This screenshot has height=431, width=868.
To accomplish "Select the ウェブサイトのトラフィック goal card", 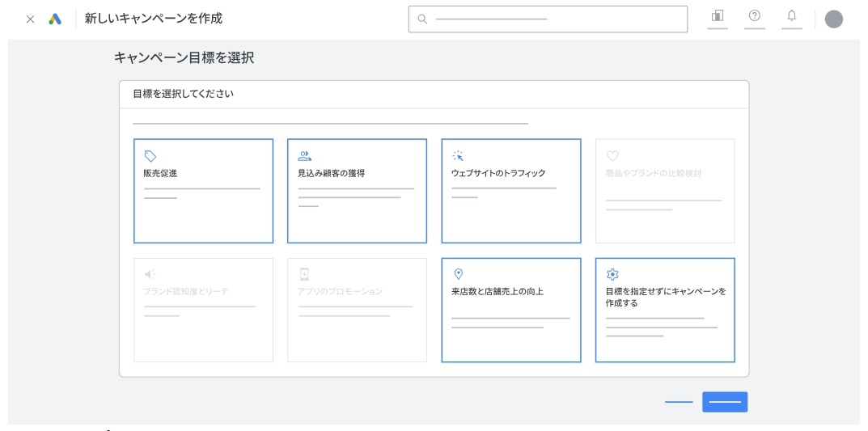I will coord(511,191).
